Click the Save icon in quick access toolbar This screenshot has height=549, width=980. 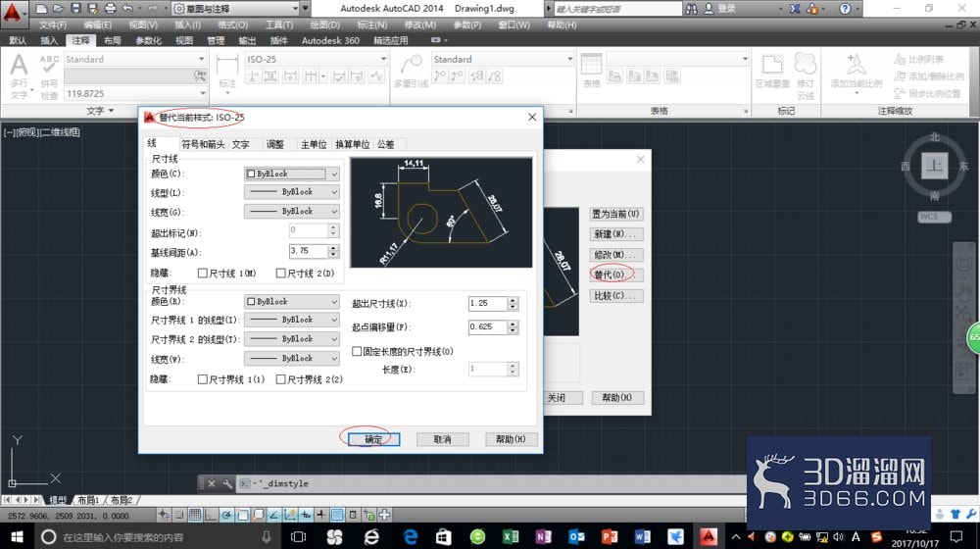75,8
